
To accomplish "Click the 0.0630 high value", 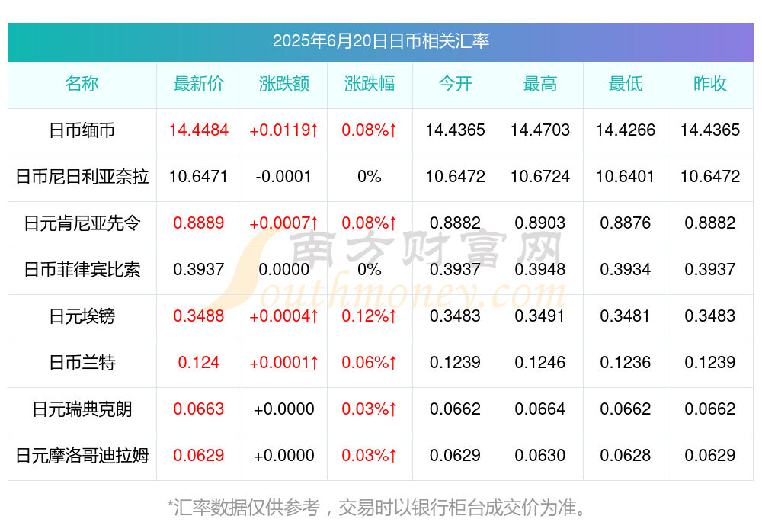I will click(540, 455).
